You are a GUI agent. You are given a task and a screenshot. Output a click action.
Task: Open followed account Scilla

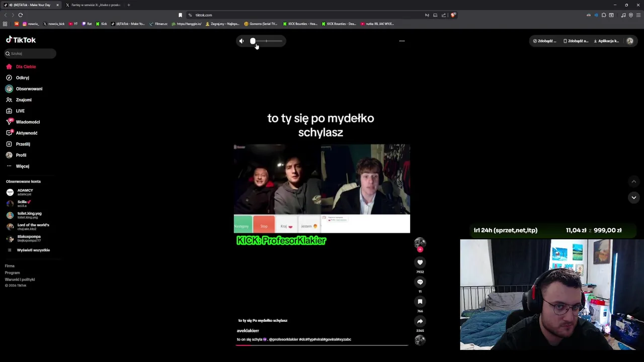pos(19,204)
